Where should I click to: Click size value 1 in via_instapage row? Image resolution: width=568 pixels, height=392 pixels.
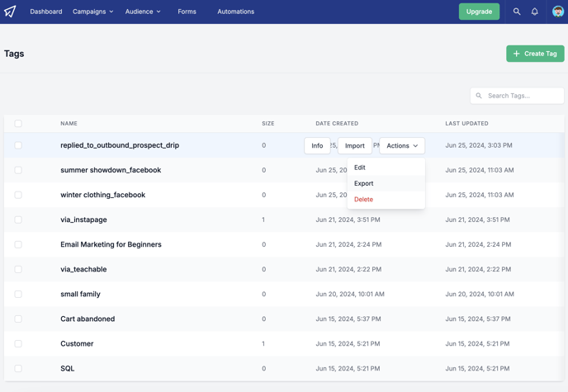coord(263,220)
